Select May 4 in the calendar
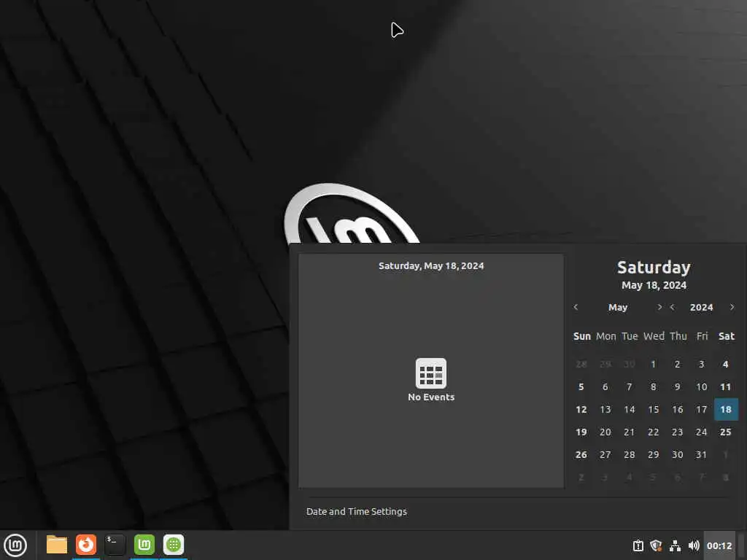The image size is (747, 560). [x=726, y=365]
